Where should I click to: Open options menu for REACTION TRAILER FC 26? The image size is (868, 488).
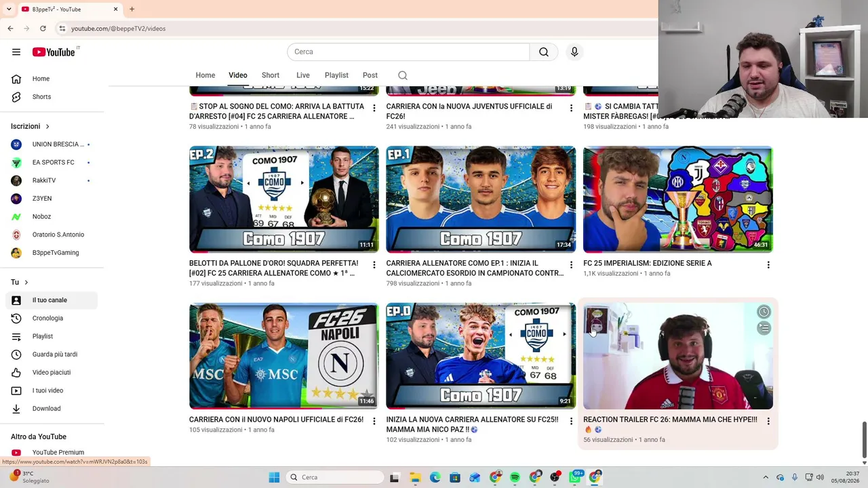768,421
